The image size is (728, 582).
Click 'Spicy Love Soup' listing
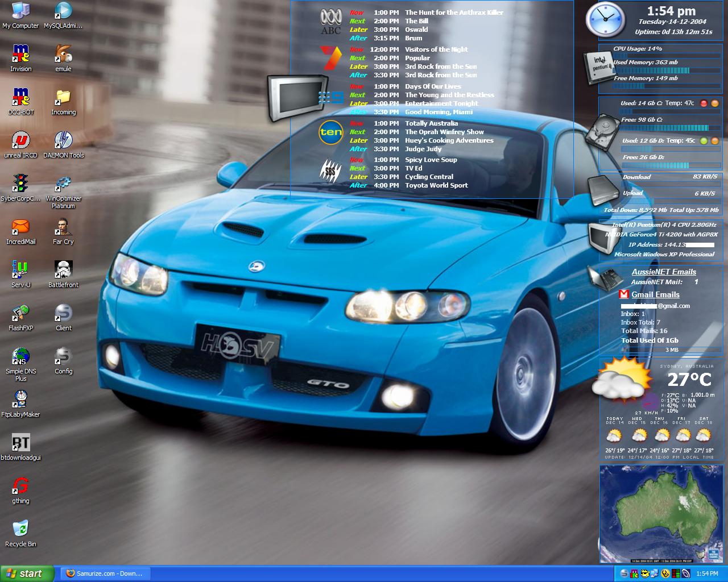431,160
